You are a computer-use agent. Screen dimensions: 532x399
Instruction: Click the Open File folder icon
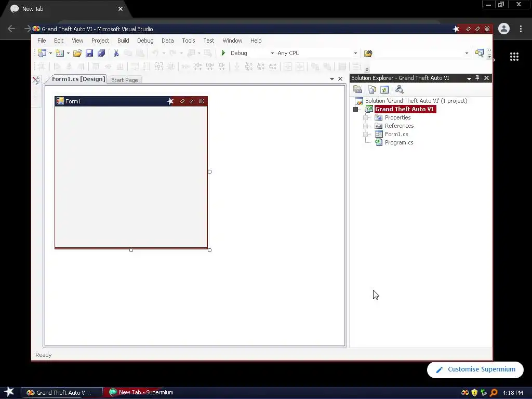click(77, 53)
